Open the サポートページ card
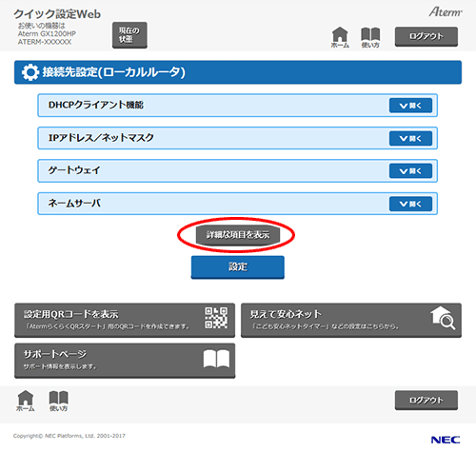Screen dimensions: 476x452 coord(125,361)
